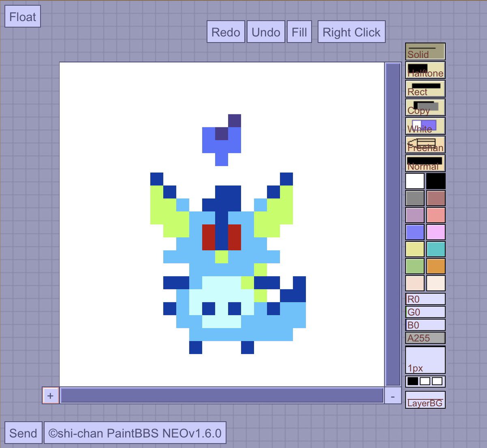487x448 pixels.
Task: Click the A255 alpha value field
Action: click(x=425, y=337)
